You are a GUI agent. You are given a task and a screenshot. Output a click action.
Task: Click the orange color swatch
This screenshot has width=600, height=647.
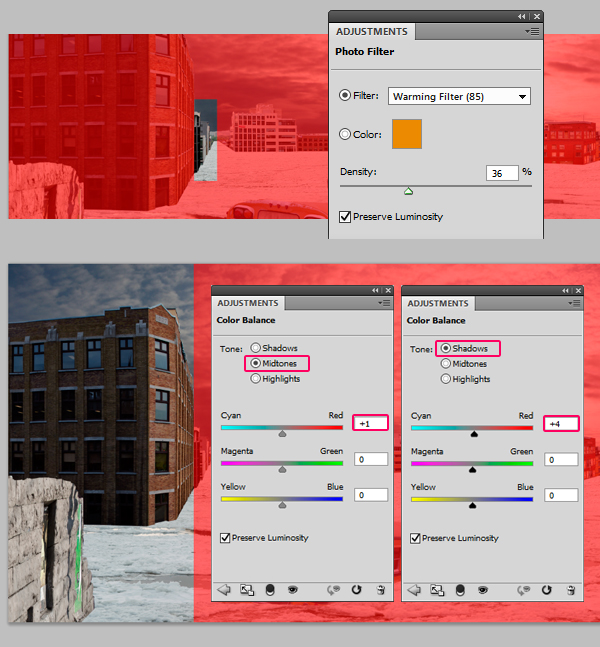point(407,134)
